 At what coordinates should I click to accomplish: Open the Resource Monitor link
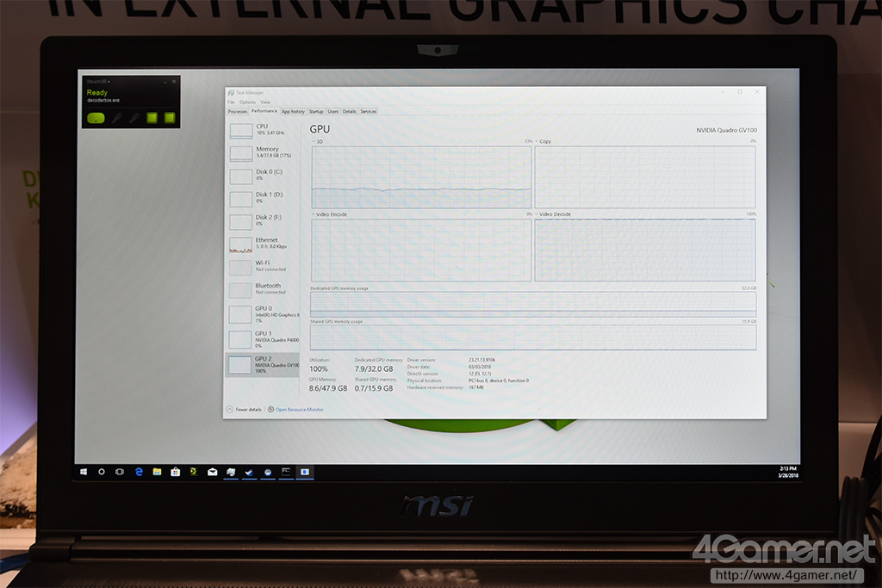click(x=296, y=409)
